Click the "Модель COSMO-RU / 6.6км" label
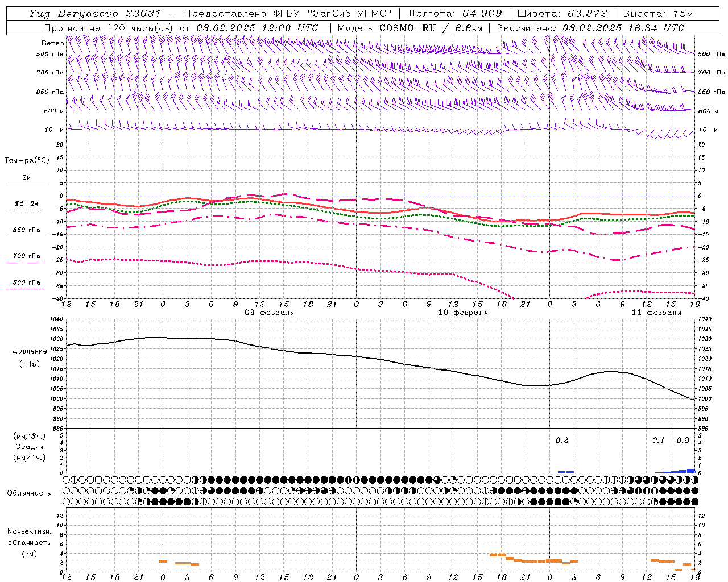 click(410, 28)
